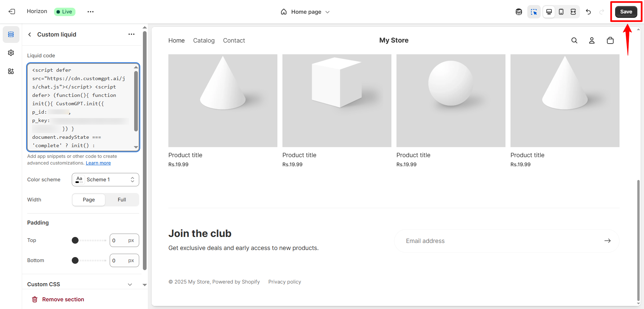Screen dimensions: 644x309
Task: Click the Horizon theme name
Action: tap(37, 11)
